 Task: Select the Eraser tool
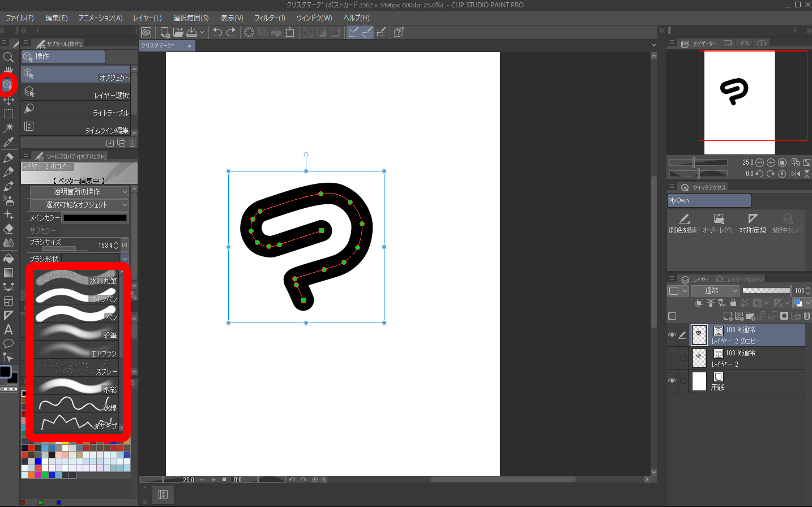point(8,229)
